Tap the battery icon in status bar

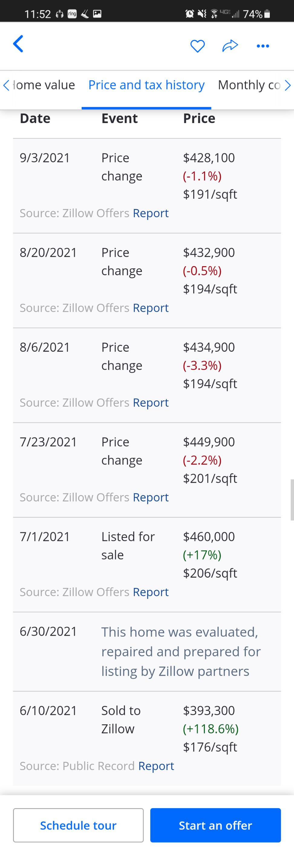click(x=267, y=14)
